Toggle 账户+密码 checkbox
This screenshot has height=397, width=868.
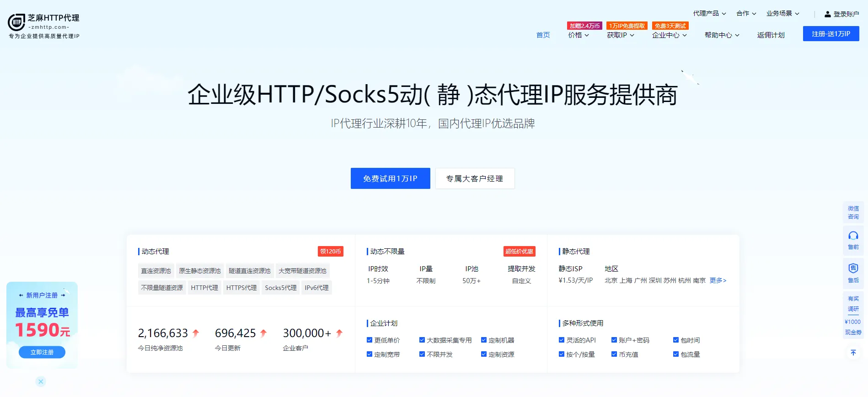[614, 340]
